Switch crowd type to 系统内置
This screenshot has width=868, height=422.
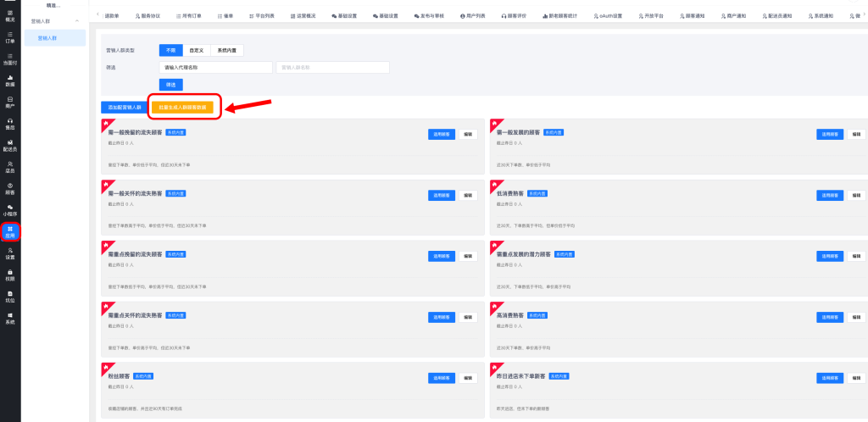pos(225,50)
